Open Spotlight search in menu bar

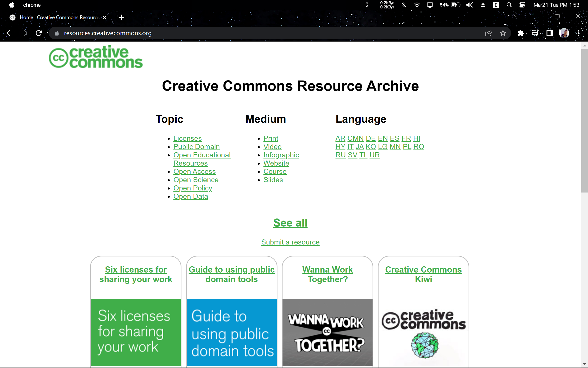point(509,5)
